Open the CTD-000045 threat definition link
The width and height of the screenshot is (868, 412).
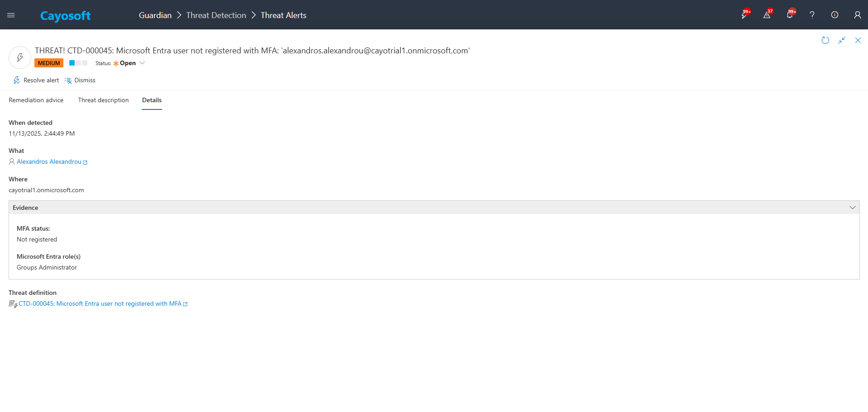(x=100, y=304)
